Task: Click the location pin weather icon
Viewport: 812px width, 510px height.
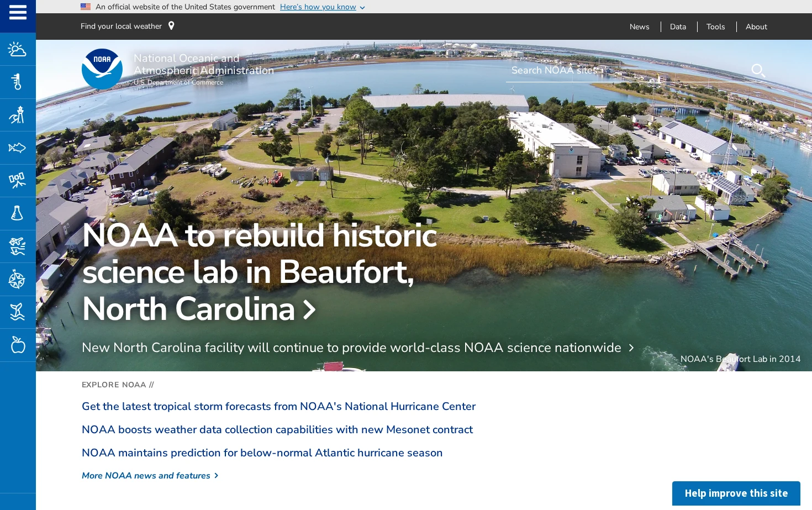Action: point(171,26)
